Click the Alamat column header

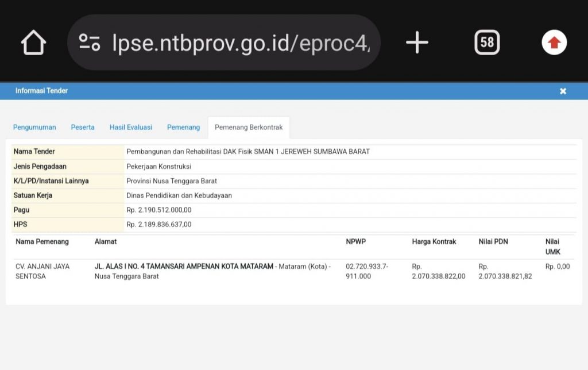tap(106, 242)
